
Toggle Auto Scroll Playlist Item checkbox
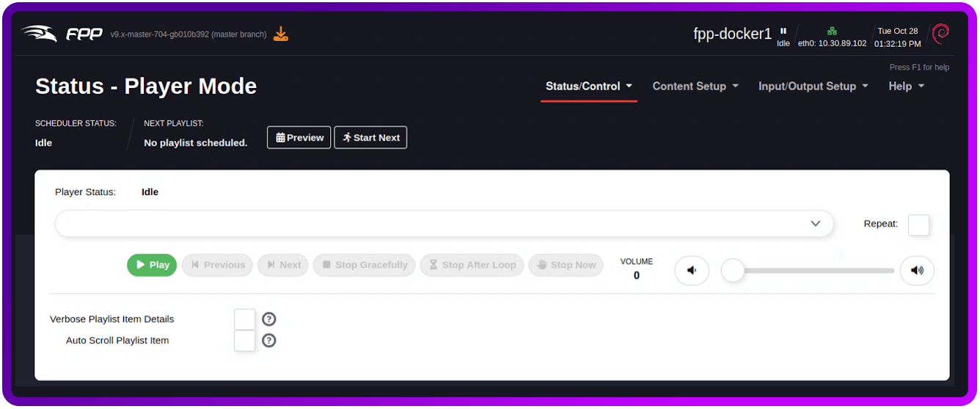coord(245,340)
